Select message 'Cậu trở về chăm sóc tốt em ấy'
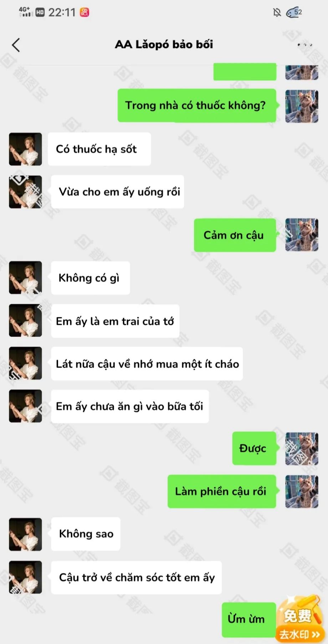 point(136,577)
